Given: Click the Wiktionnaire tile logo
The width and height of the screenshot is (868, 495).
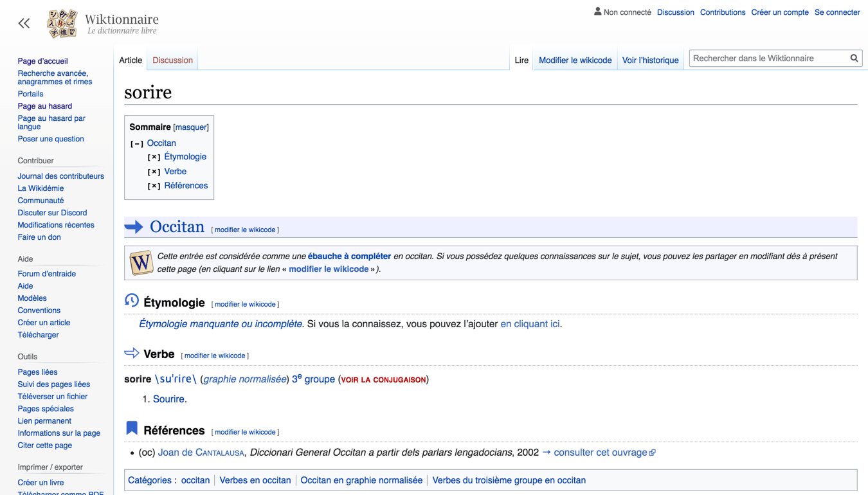Looking at the screenshot, I should tap(62, 24).
